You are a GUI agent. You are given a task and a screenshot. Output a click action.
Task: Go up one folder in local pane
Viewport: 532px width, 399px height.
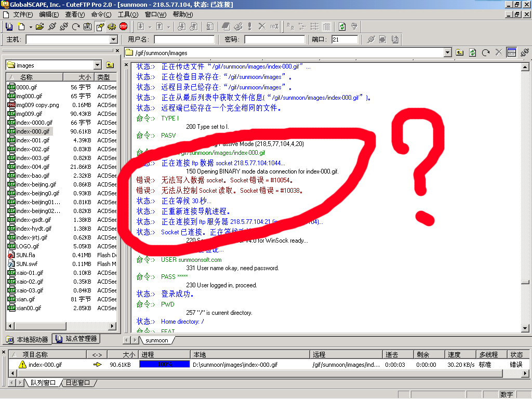pyautogui.click(x=110, y=65)
